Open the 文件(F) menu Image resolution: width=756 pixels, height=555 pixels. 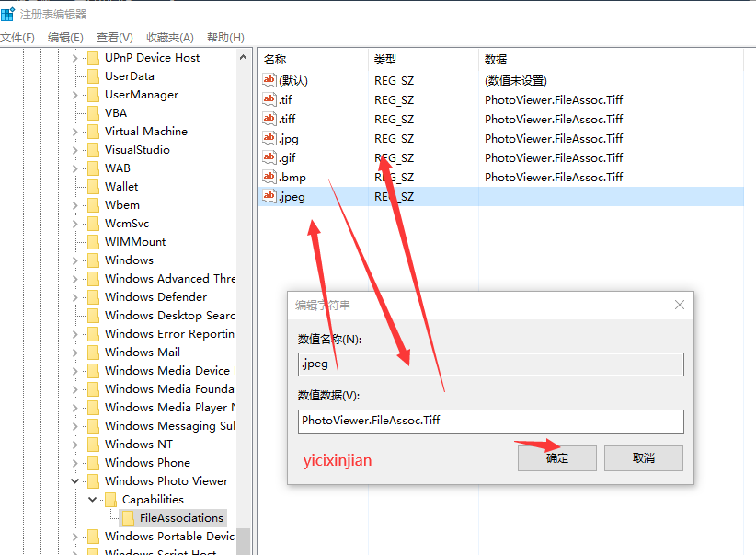point(17,38)
